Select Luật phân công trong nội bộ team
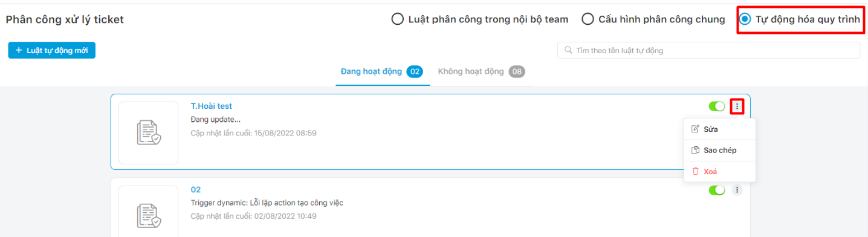 tap(480, 19)
